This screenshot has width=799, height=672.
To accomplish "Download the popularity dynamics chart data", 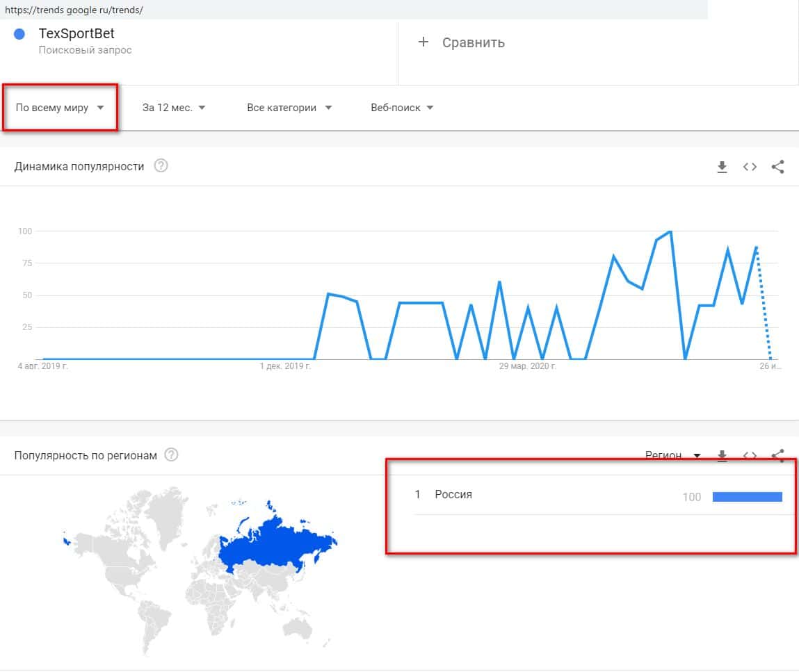I will 722,167.
